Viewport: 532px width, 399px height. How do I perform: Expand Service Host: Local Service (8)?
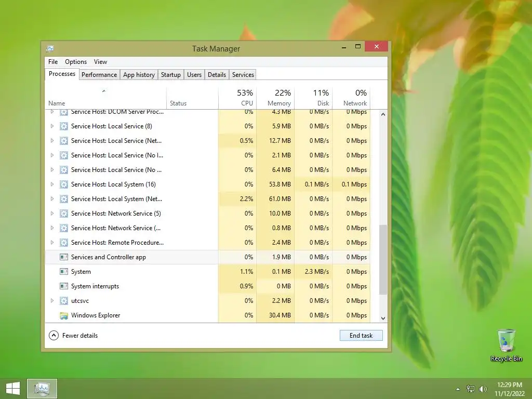click(52, 126)
